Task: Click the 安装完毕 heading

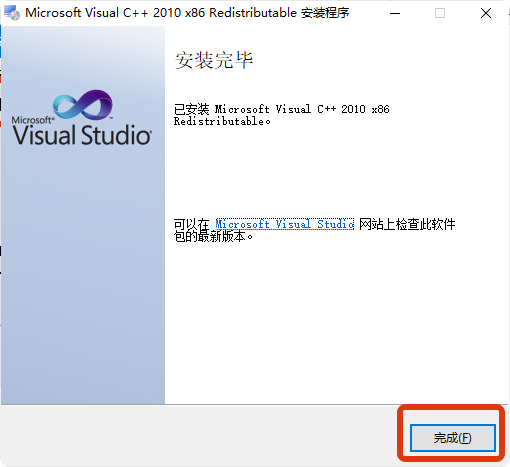Action: point(214,60)
